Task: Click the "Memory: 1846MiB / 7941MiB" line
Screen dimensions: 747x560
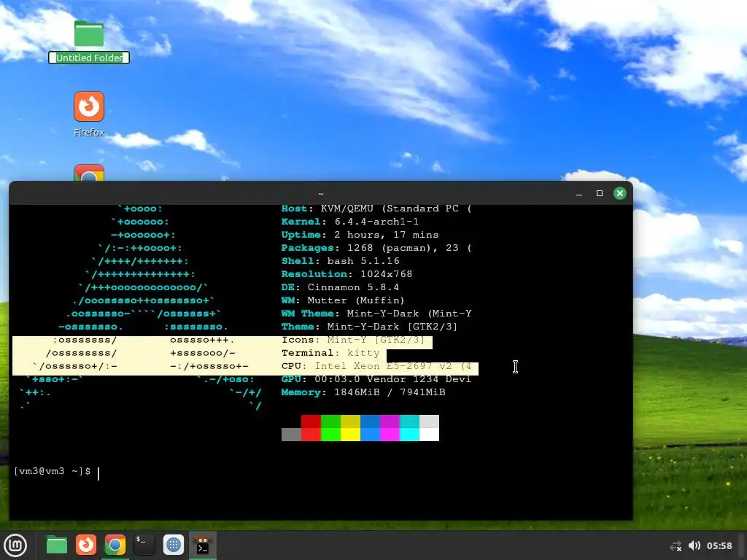Action: pos(363,392)
